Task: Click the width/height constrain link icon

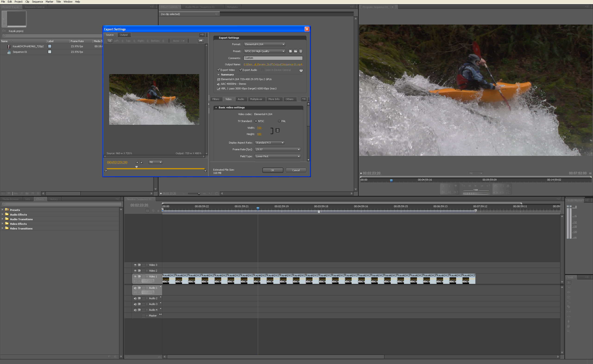Action: tap(277, 131)
